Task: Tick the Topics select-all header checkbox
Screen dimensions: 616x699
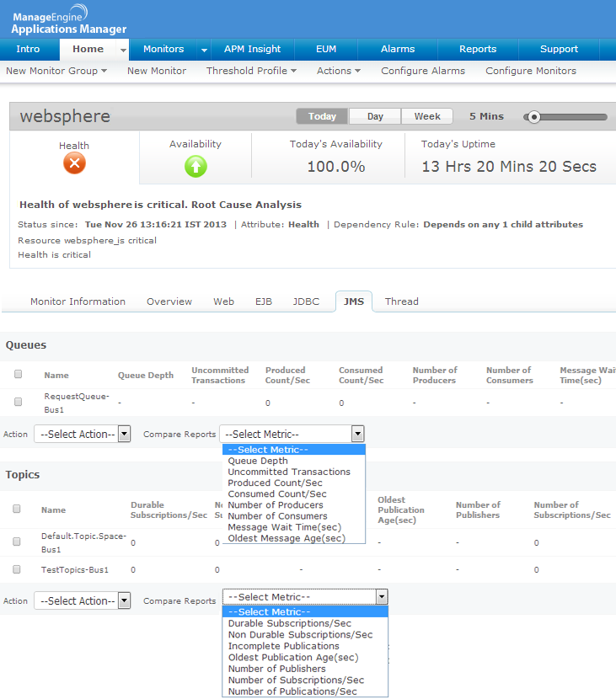Action: 17,509
